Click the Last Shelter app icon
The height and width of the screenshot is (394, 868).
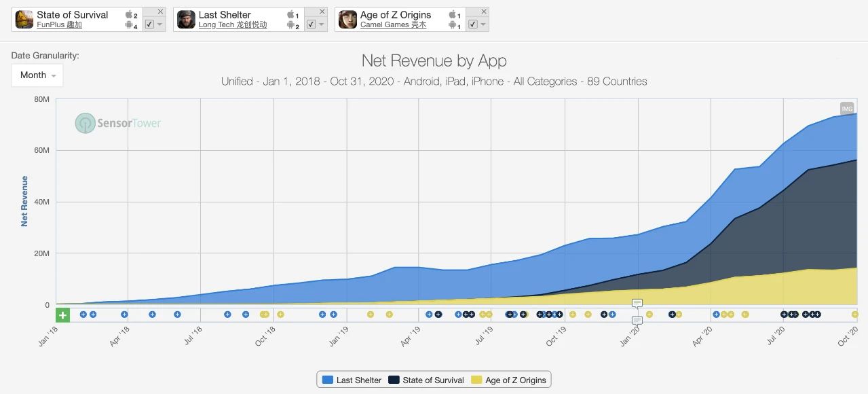(186, 20)
